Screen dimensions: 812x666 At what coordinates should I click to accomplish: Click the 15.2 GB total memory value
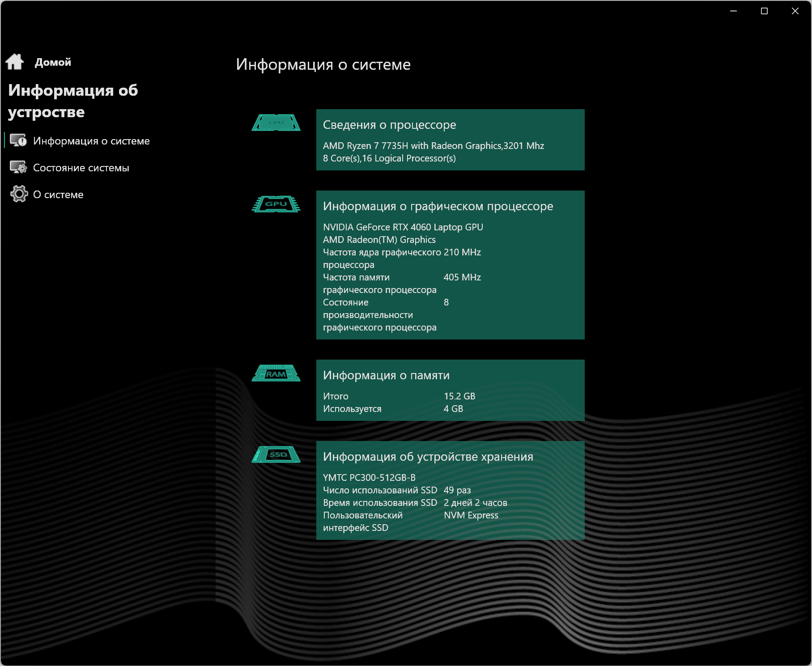[x=459, y=396]
